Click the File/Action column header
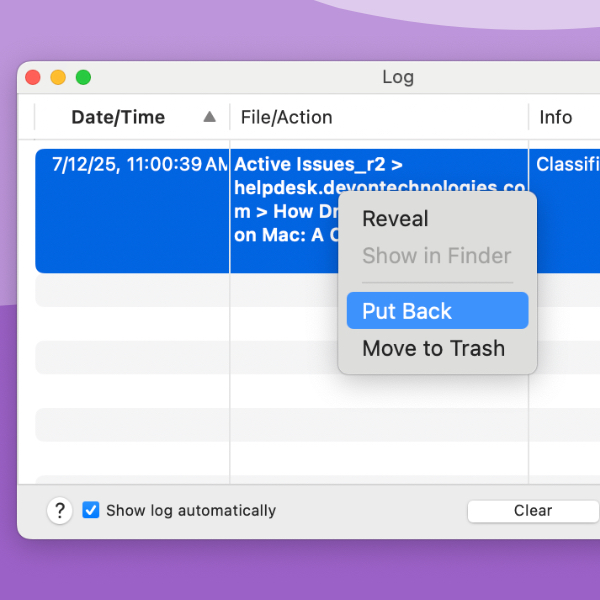The image size is (600, 600). pyautogui.click(x=379, y=117)
